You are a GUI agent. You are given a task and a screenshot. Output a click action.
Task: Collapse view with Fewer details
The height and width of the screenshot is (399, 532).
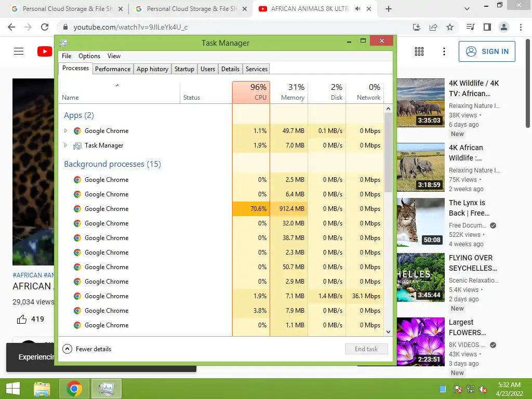(87, 349)
